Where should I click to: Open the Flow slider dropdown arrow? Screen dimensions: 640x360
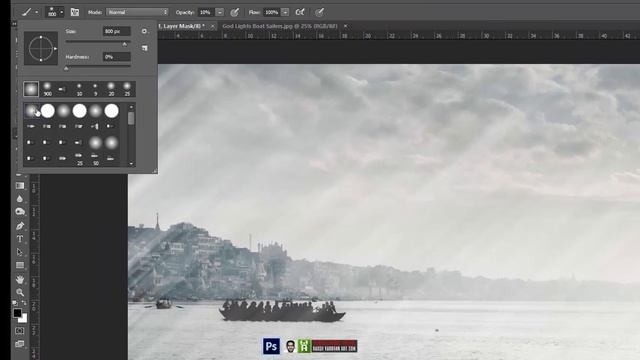285,12
